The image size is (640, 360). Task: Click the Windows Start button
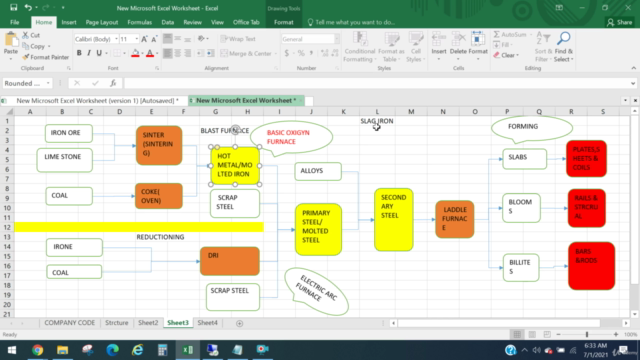(12, 350)
